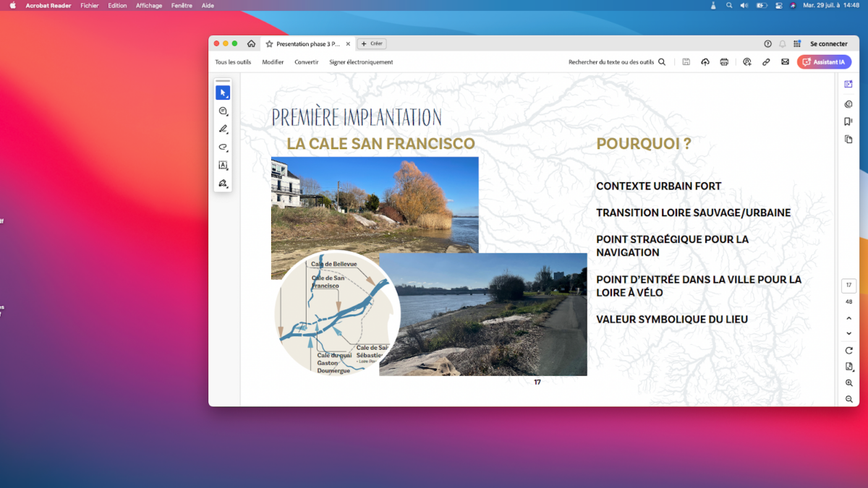Toggle the page thumbnails panel
This screenshot has height=488, width=868.
[x=848, y=139]
